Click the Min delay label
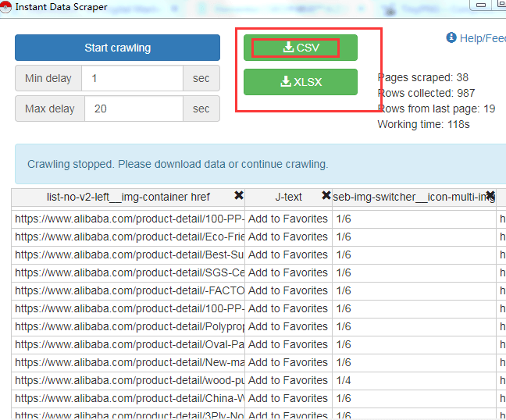Viewport: 506px width, 420px height. point(48,78)
